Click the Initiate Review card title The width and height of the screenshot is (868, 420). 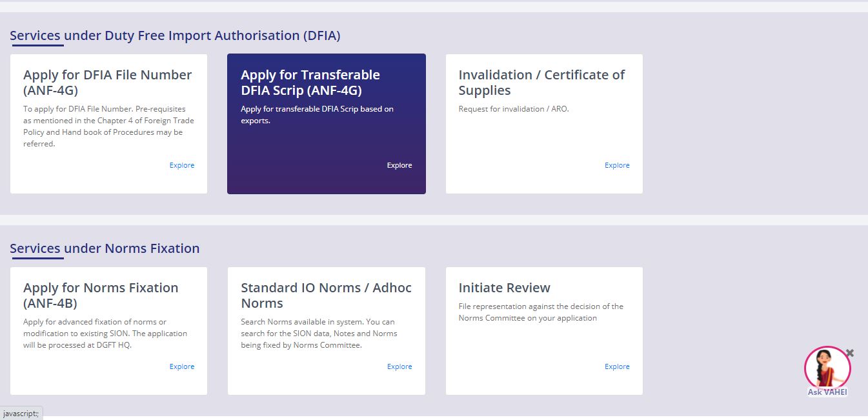click(x=504, y=288)
